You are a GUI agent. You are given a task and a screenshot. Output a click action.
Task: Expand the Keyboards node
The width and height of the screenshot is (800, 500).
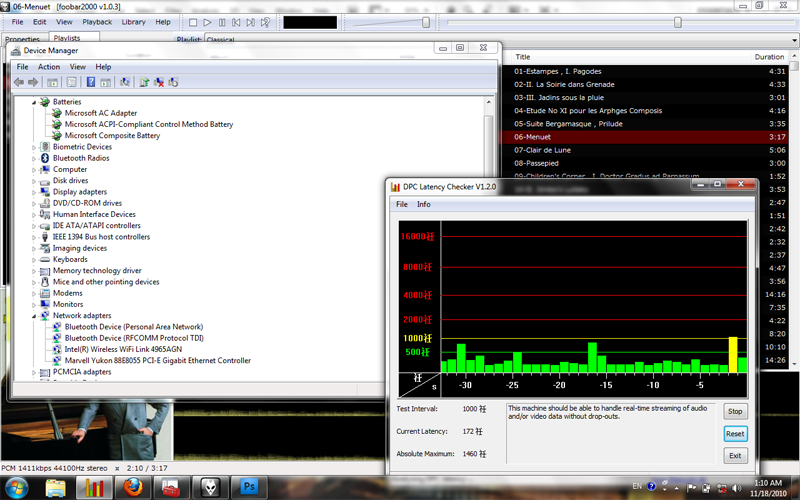tap(34, 259)
